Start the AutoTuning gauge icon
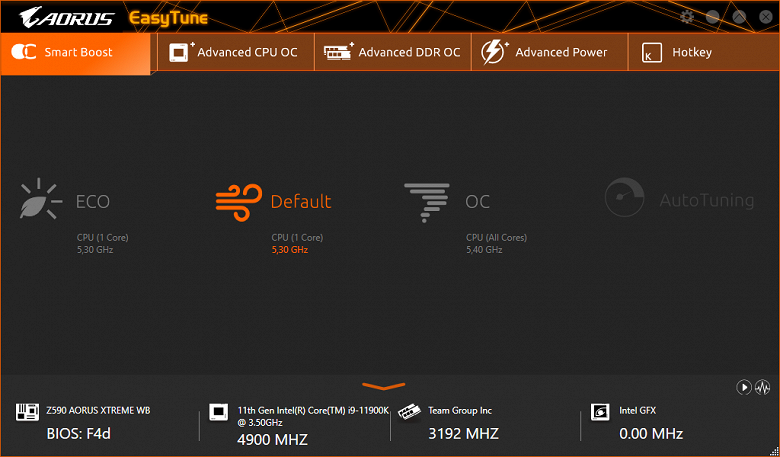This screenshot has width=780, height=457. (624, 197)
